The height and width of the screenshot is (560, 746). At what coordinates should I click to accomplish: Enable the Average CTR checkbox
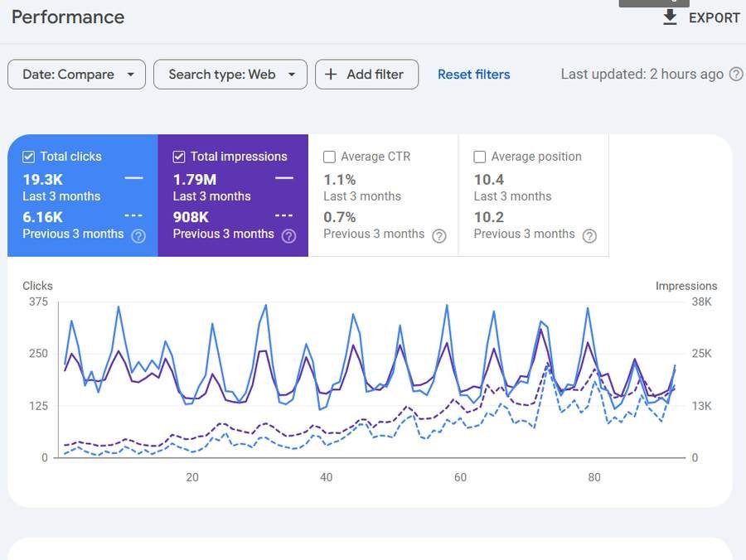point(329,157)
